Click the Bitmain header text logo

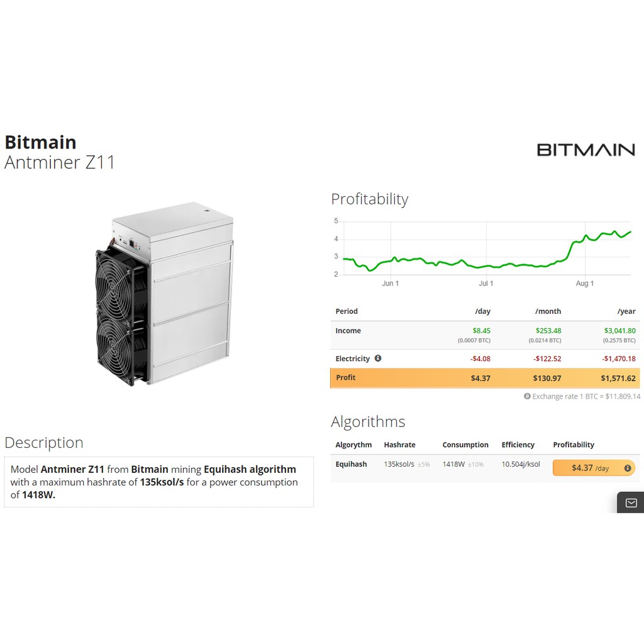[x=40, y=143]
